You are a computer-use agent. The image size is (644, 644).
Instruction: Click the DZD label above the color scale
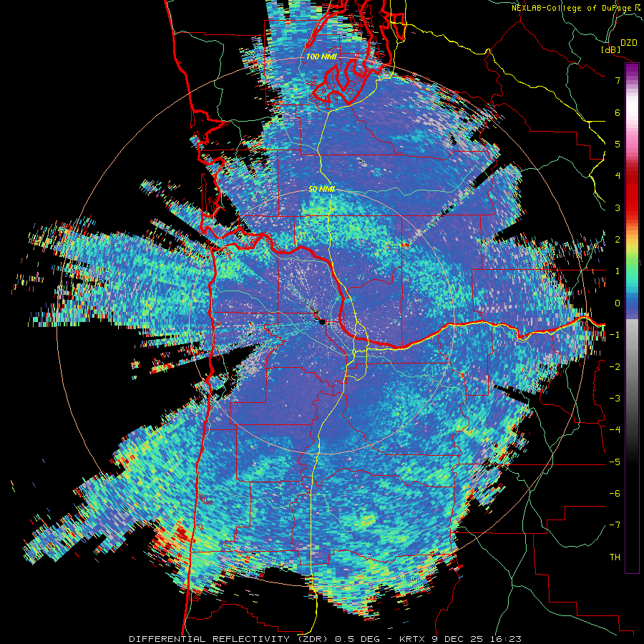coord(628,43)
